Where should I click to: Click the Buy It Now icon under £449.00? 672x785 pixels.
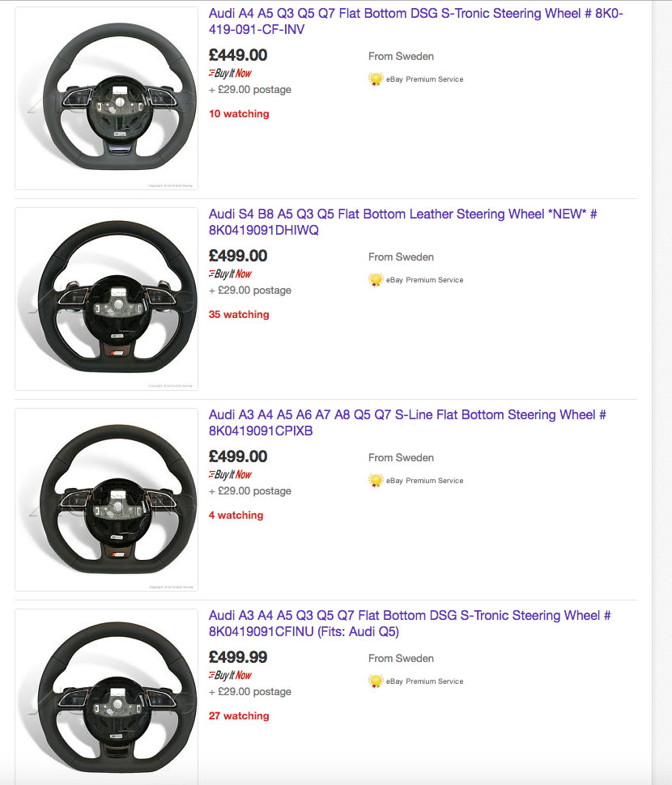tap(230, 74)
